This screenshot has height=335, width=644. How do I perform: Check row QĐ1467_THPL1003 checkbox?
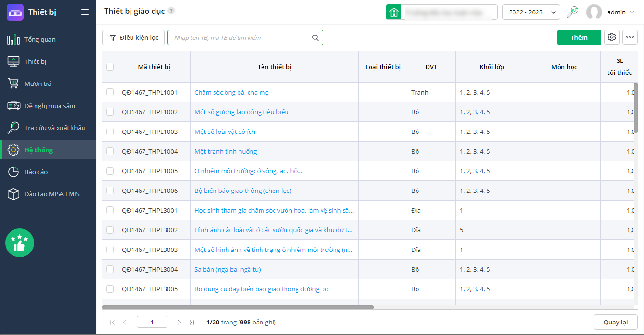110,132
